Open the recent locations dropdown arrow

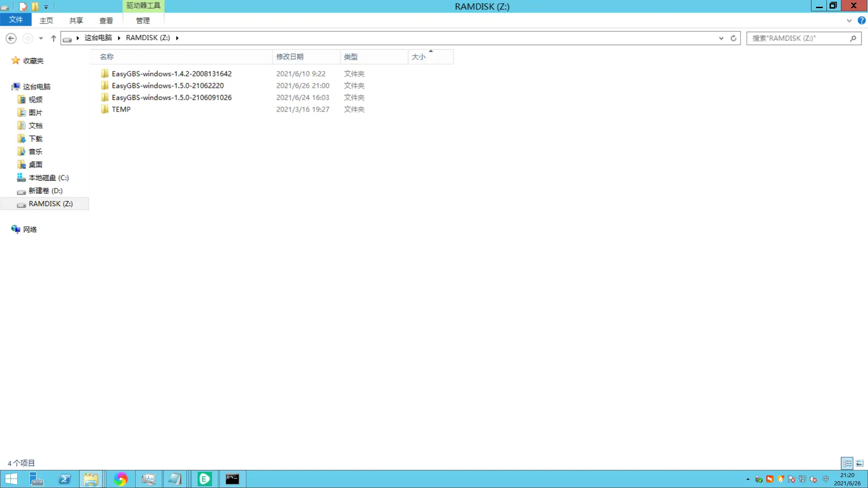coord(41,38)
